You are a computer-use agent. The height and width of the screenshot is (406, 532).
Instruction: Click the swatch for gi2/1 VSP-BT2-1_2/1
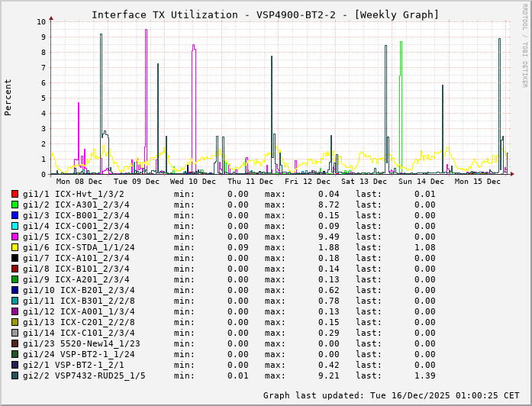coord(15,365)
